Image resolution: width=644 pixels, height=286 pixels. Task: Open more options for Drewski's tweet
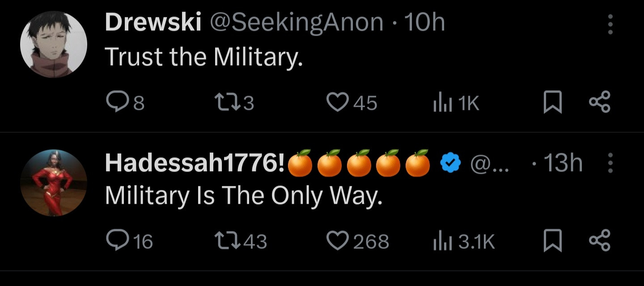610,24
